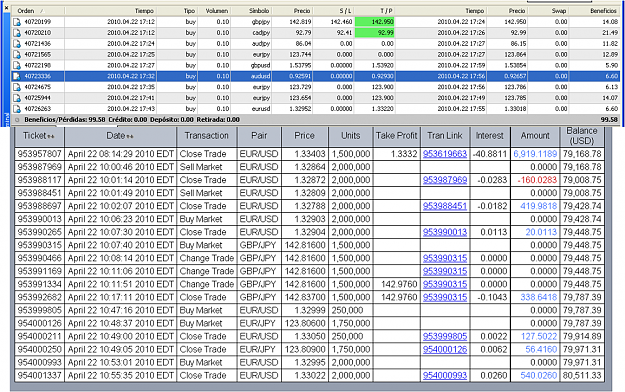Select the gbpusd symbol cell
Viewport: 625px width, 392px height.
[x=260, y=65]
